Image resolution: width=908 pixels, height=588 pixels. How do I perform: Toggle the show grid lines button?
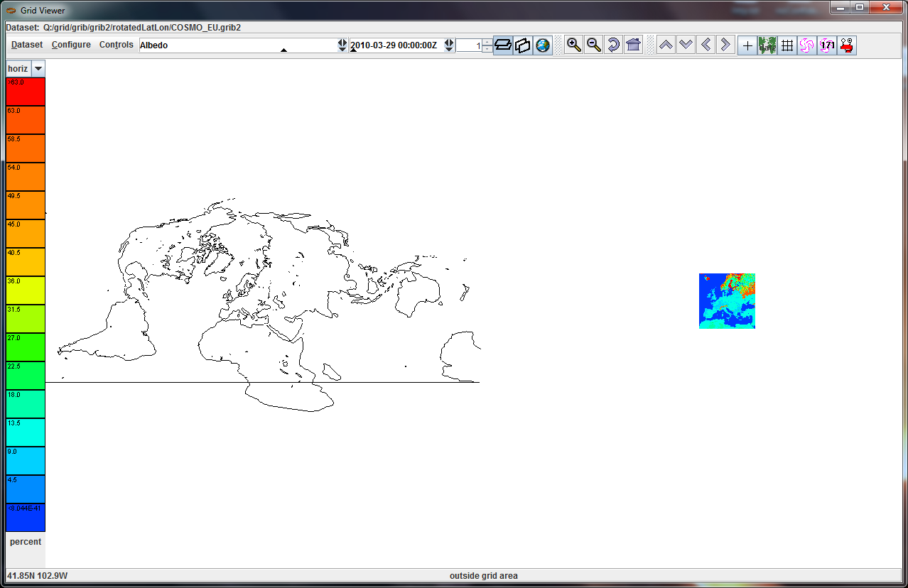tap(787, 45)
